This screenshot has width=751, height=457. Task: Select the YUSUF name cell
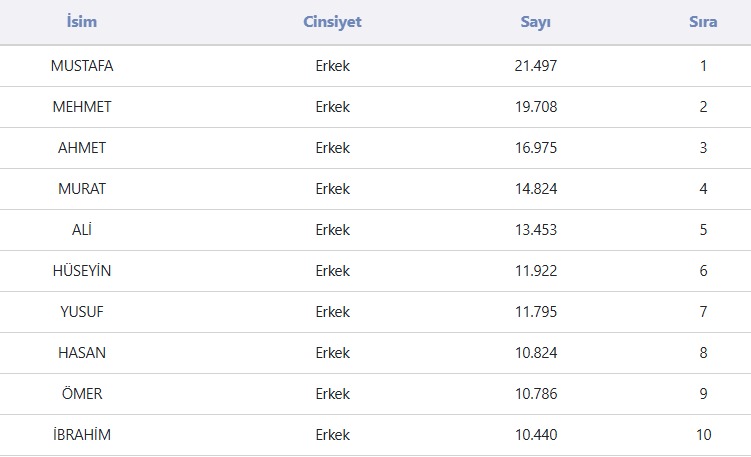(x=82, y=312)
